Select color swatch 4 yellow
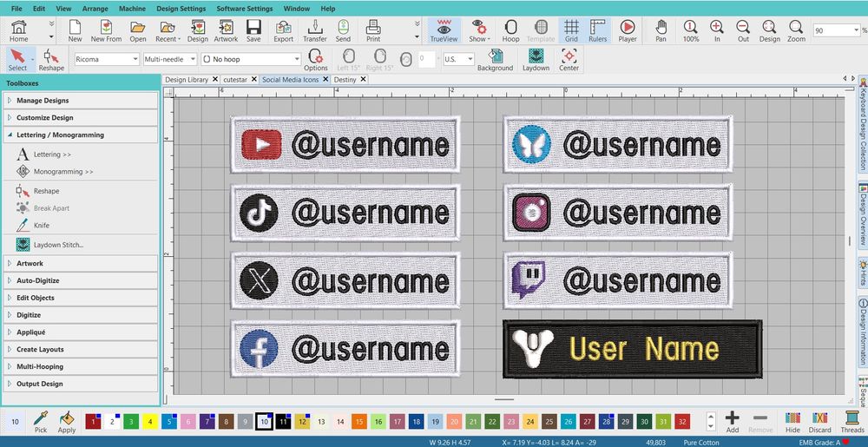This screenshot has height=447, width=868. tap(149, 422)
